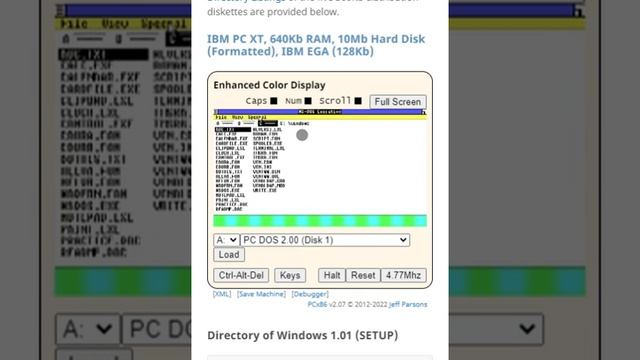Screen dimensions: 640x360
Task: Select SPOOLER.EXE in the second column
Action: tap(268, 143)
